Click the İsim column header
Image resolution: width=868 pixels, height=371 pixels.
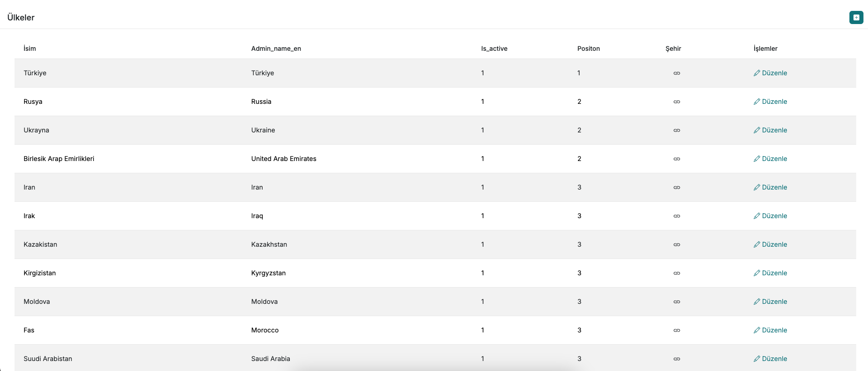click(x=29, y=49)
